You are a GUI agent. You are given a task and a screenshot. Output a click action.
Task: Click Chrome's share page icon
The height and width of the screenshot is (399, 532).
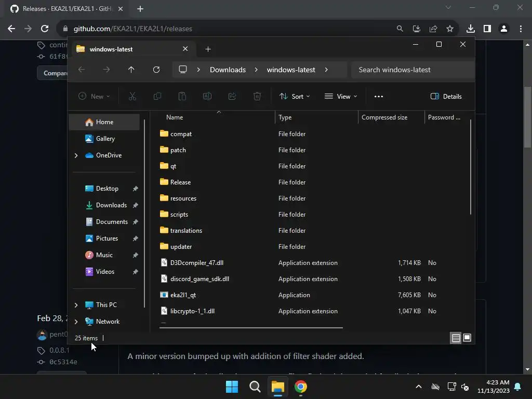[433, 29]
